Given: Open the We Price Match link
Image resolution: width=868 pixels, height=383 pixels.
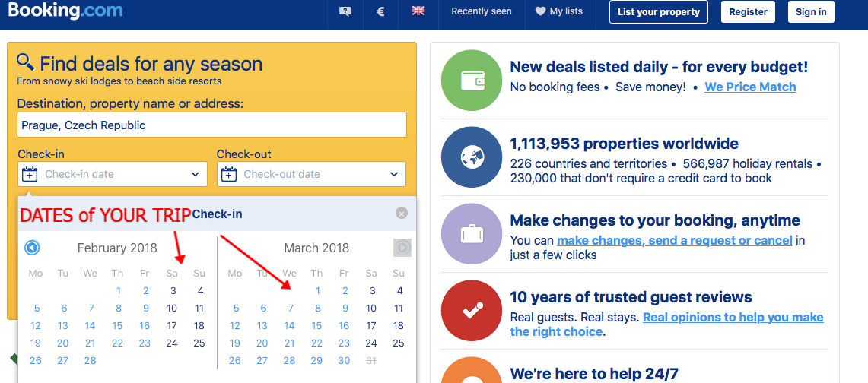Looking at the screenshot, I should pos(750,87).
